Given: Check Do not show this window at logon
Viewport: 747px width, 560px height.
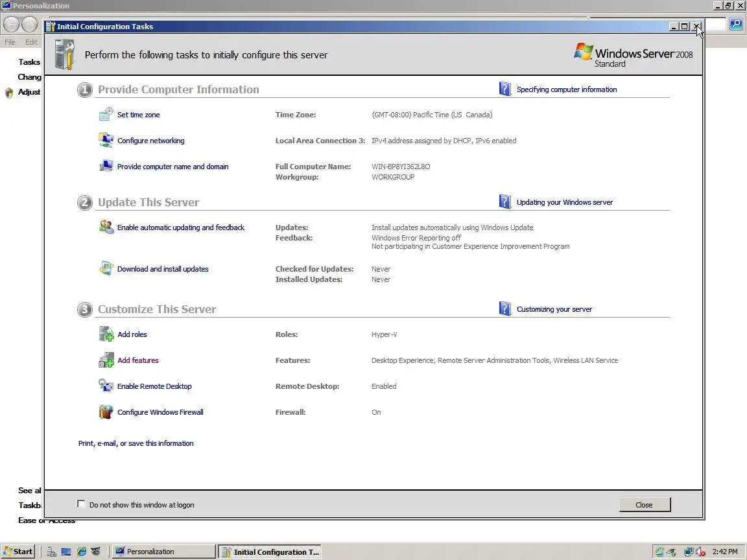Looking at the screenshot, I should coord(81,504).
